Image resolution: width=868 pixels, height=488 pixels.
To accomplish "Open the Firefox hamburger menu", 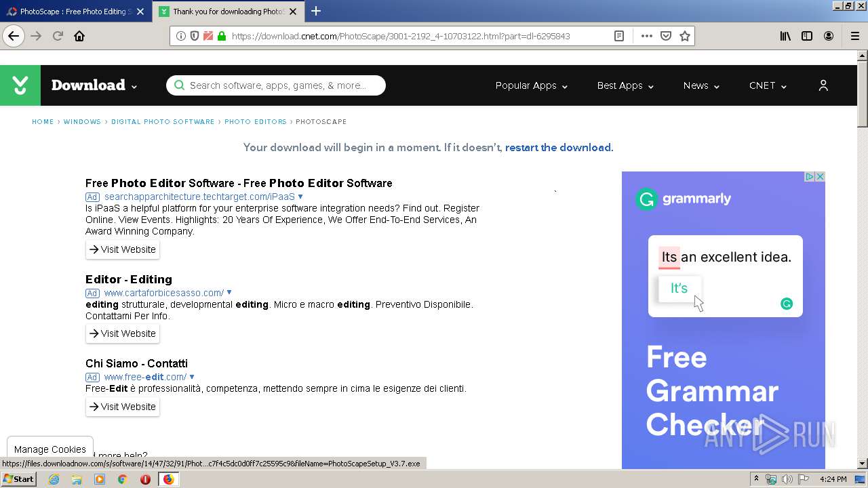I will (854, 36).
